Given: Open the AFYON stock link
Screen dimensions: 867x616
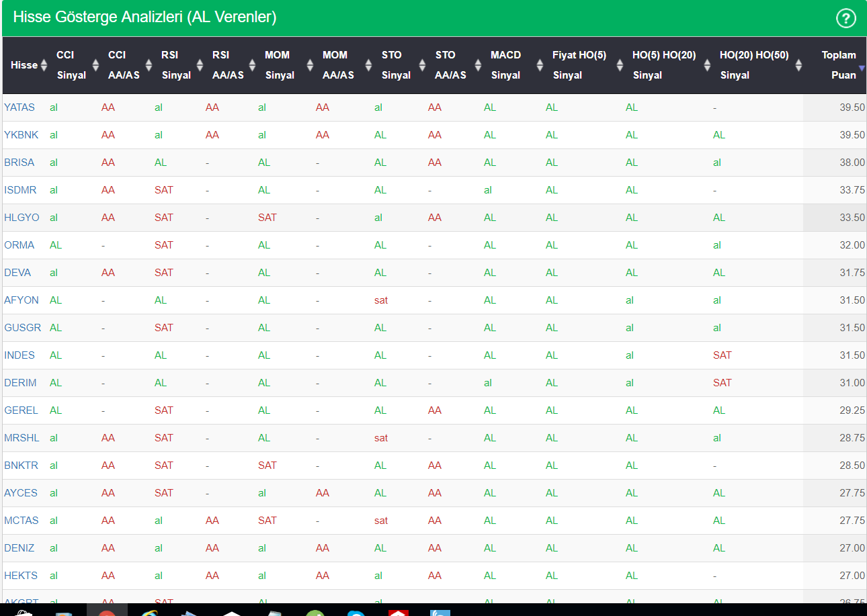Looking at the screenshot, I should (x=22, y=300).
